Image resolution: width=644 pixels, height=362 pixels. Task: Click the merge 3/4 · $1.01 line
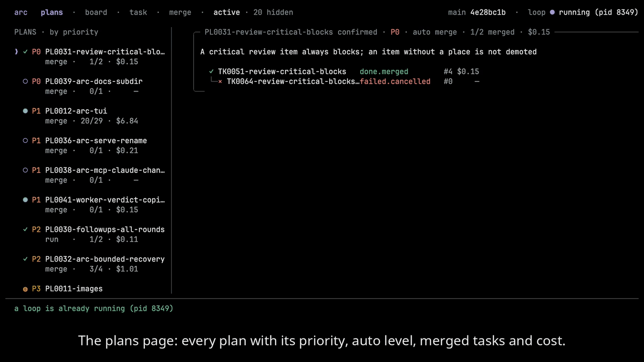(x=92, y=269)
